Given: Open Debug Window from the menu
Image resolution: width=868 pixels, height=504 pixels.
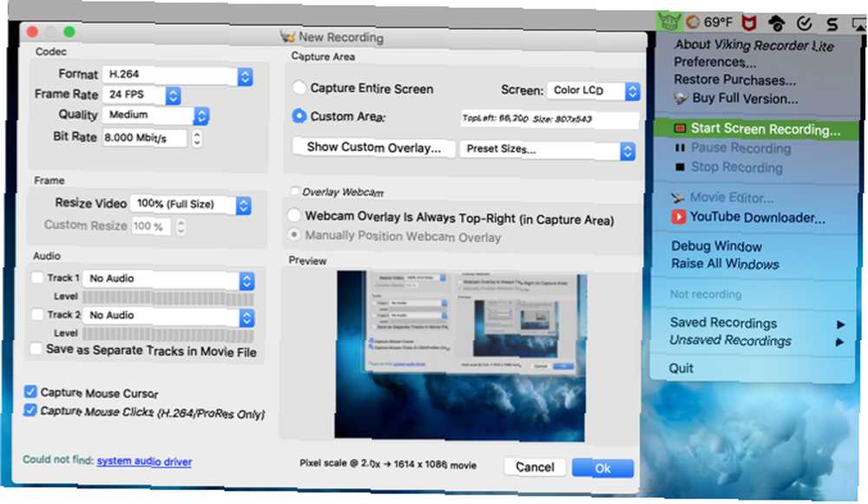Looking at the screenshot, I should pos(716,246).
